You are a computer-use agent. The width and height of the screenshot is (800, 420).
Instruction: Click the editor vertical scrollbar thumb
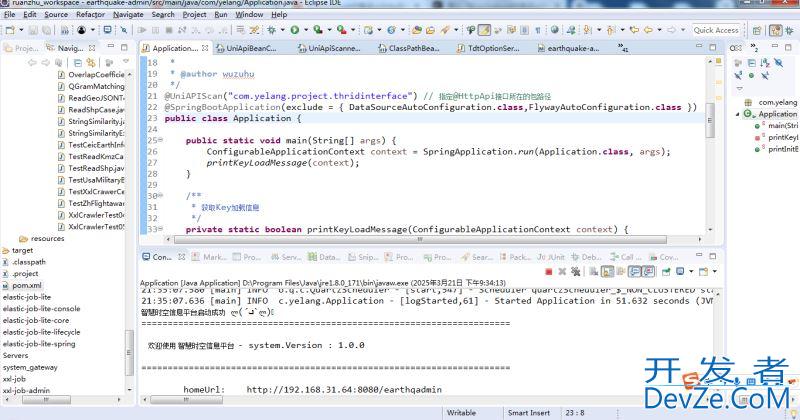click(x=709, y=120)
